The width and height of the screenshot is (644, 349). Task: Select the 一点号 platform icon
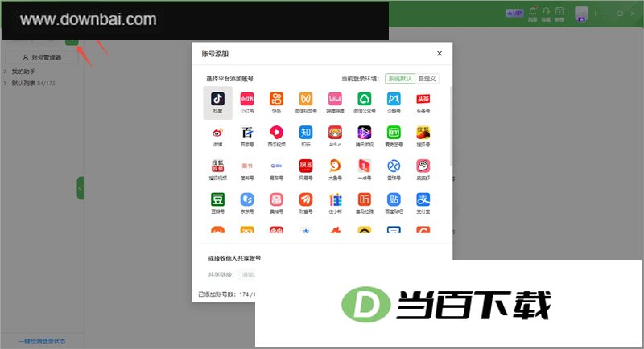click(x=365, y=166)
